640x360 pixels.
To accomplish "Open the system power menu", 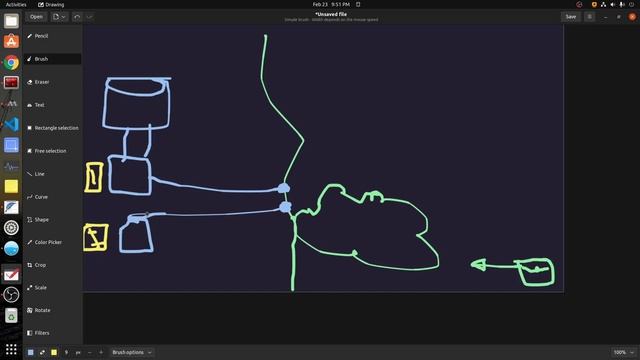I will [x=631, y=4].
